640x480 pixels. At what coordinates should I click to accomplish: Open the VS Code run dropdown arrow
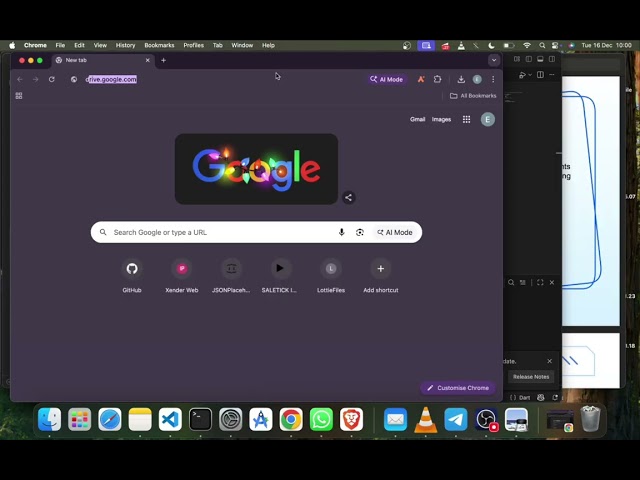tap(530, 75)
